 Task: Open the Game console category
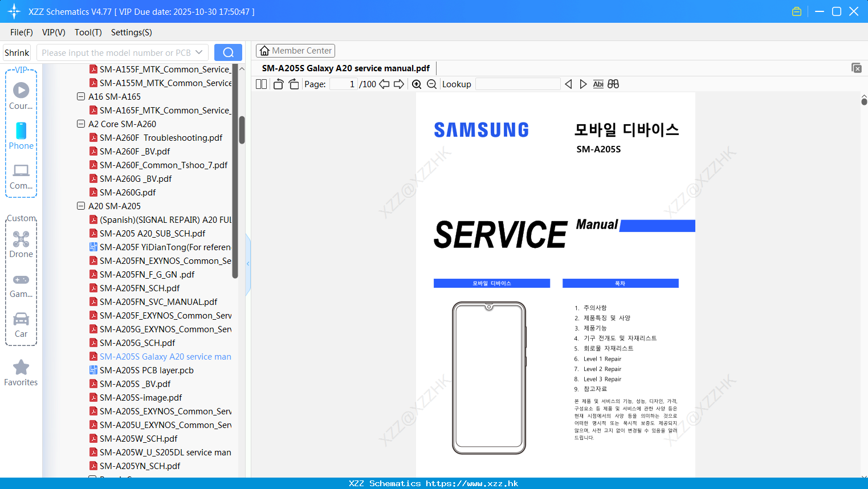click(21, 285)
